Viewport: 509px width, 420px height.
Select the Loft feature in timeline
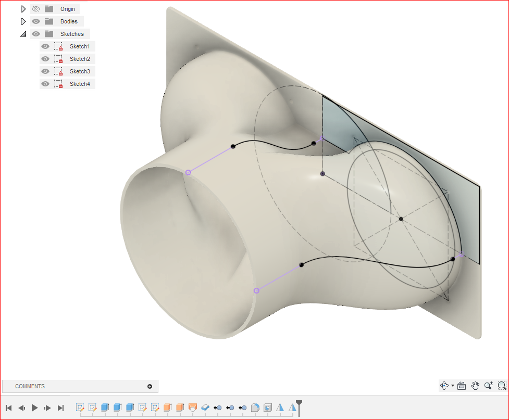192,408
